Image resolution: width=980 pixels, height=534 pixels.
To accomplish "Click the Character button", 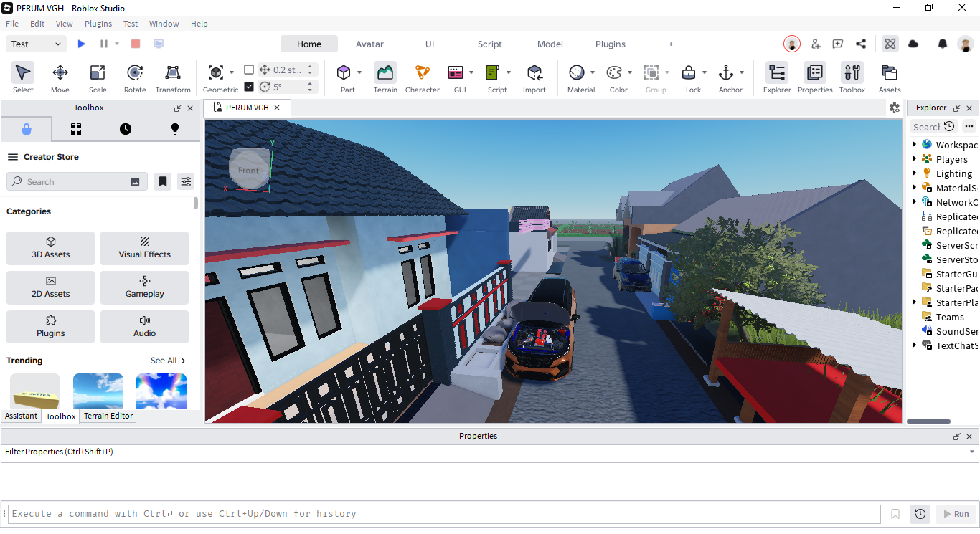I will (423, 78).
